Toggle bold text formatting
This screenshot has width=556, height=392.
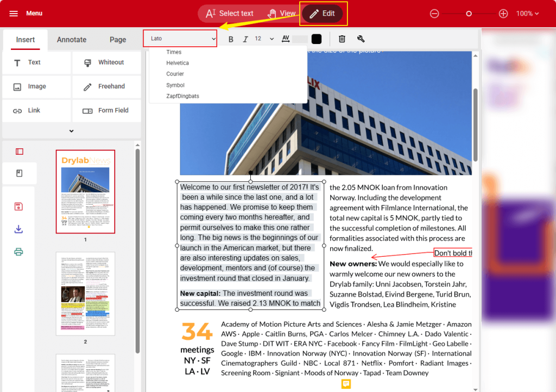(x=230, y=39)
